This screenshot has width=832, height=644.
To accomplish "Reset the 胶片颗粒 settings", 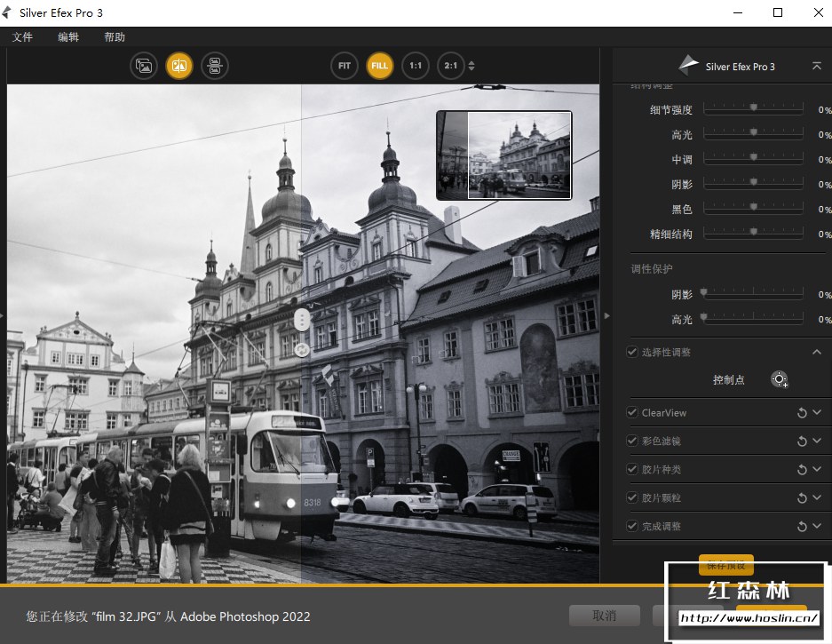I will (802, 498).
